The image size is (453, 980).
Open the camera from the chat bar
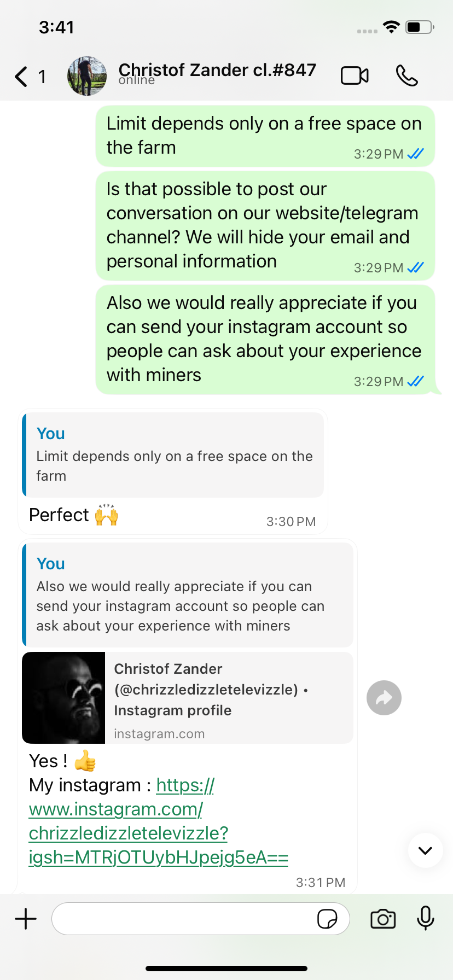(383, 919)
